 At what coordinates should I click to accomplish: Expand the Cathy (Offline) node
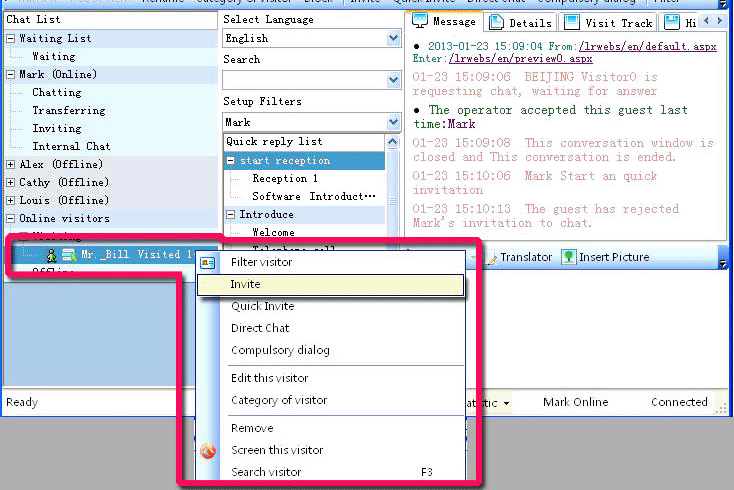click(x=10, y=183)
